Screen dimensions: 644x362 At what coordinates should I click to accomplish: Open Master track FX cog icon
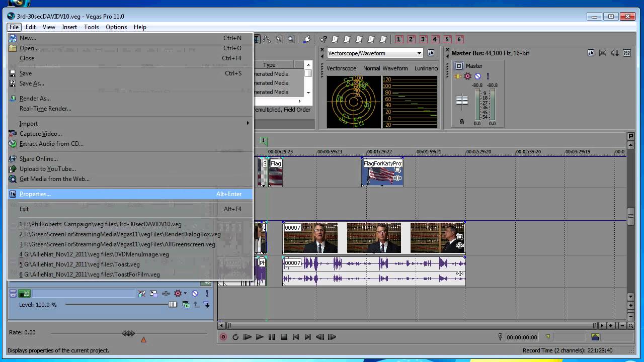coord(468,76)
